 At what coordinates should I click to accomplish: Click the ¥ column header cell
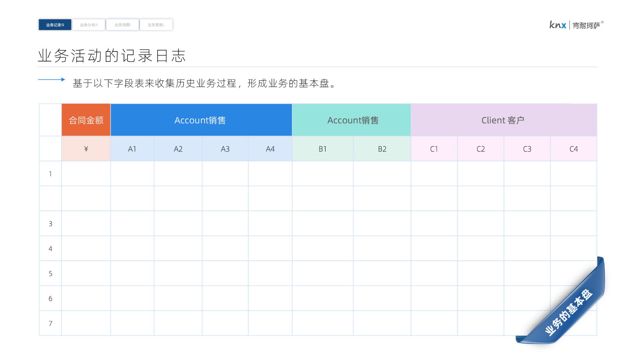point(86,149)
